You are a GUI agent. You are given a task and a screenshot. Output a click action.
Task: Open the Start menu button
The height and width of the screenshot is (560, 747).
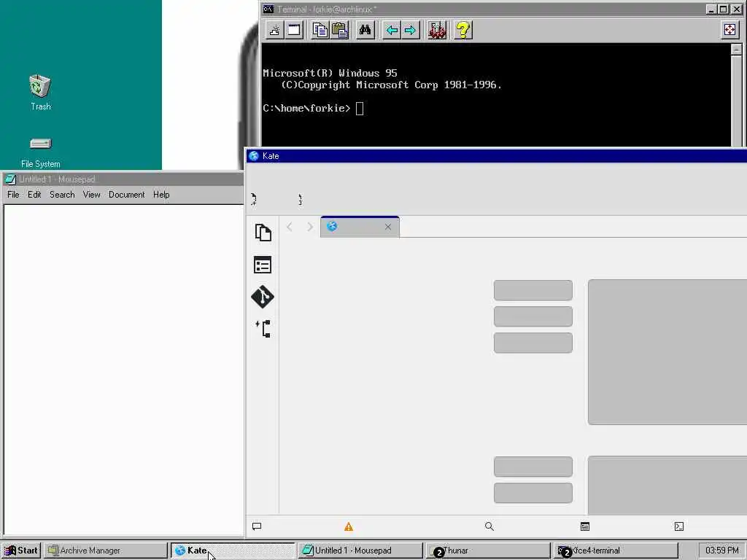(21, 551)
